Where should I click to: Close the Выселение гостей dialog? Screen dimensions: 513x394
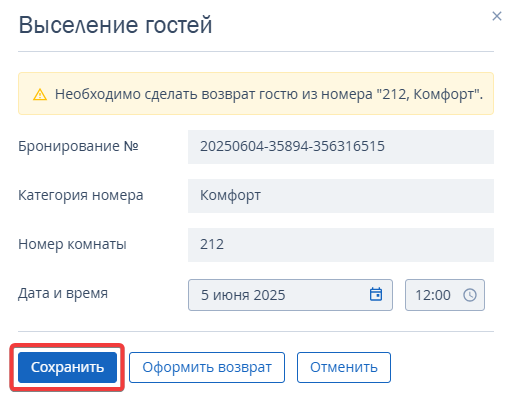coord(497,16)
